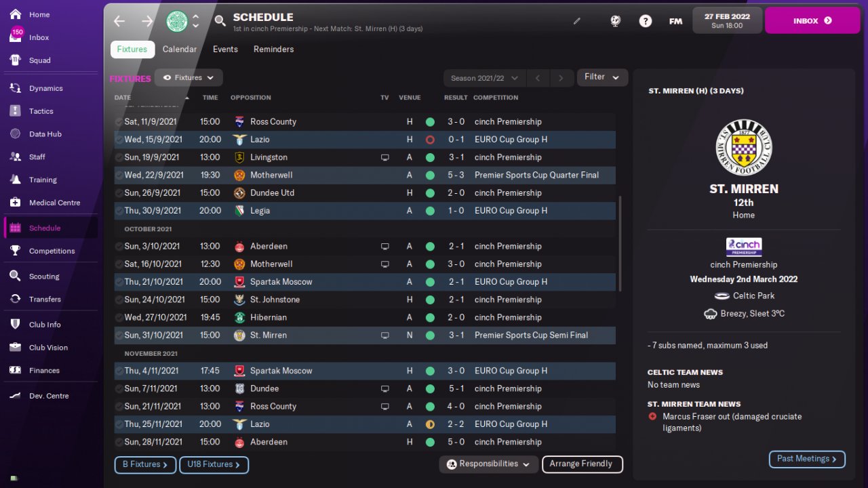868x488 pixels.
Task: Click the search magnifier in header
Action: pyautogui.click(x=220, y=21)
